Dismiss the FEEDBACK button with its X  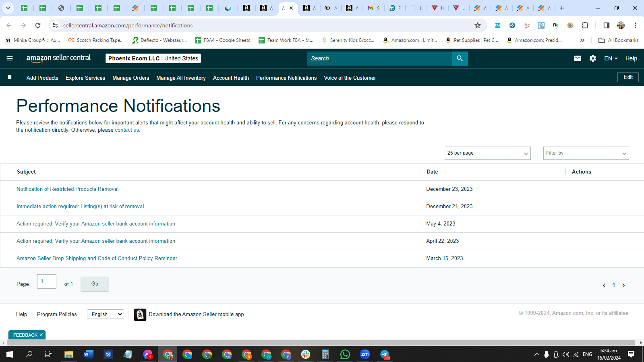(41, 335)
